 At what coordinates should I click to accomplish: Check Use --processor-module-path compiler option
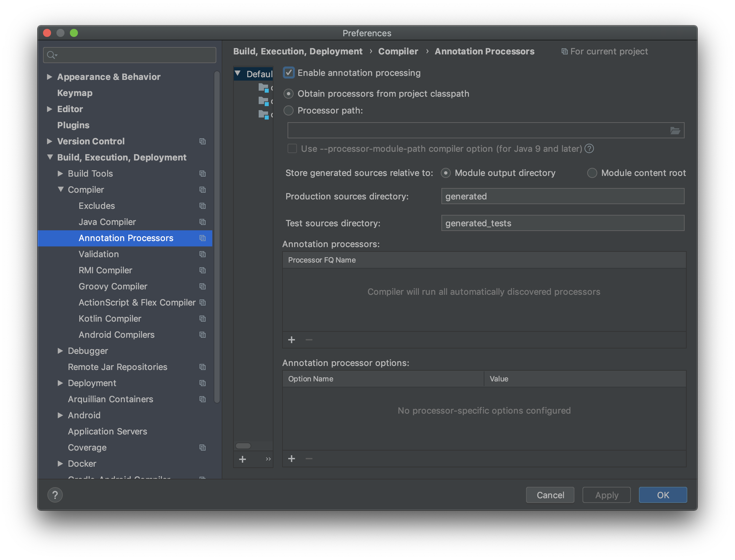(x=292, y=148)
